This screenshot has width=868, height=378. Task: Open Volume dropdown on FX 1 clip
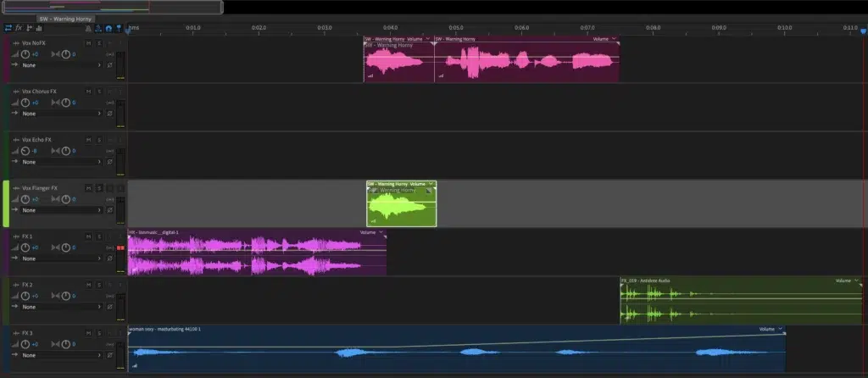pyautogui.click(x=371, y=232)
